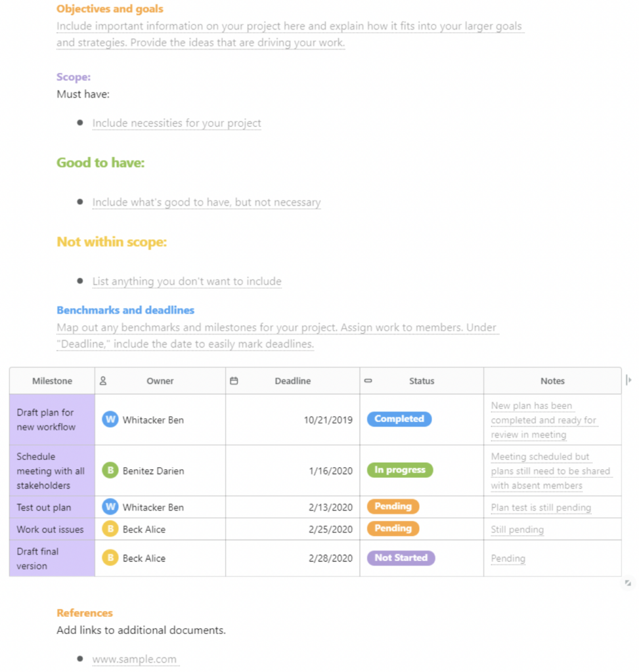Click the calendar icon in Deadline header
The image size is (639, 672).
tap(234, 381)
